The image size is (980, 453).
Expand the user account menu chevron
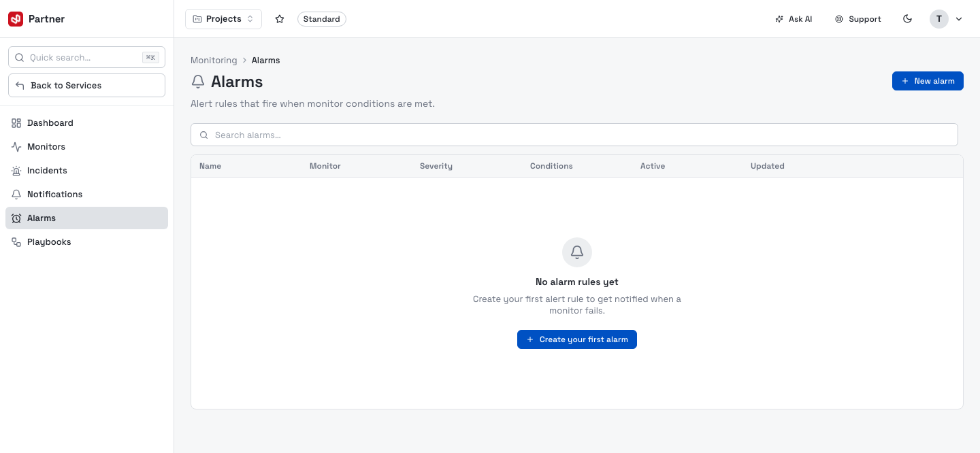point(959,19)
